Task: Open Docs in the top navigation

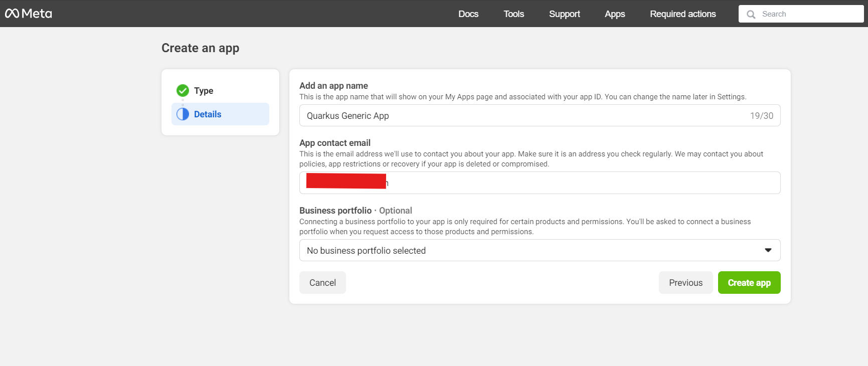Action: pos(468,14)
